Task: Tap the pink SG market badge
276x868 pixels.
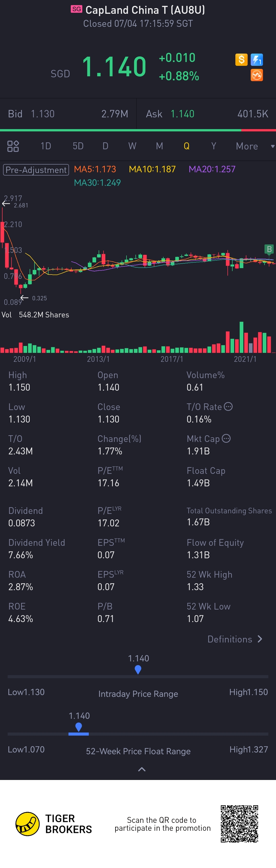Action: click(x=77, y=9)
